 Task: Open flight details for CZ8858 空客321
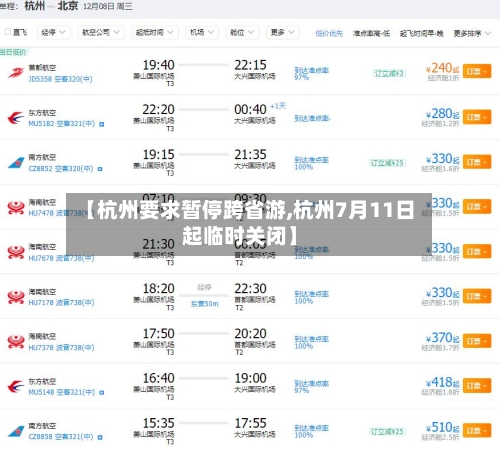click(x=61, y=437)
